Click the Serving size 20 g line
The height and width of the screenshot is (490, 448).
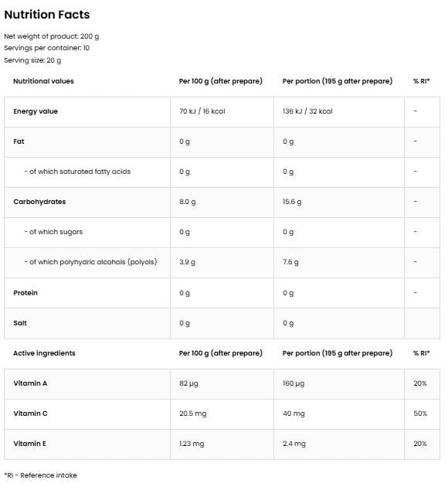32,60
